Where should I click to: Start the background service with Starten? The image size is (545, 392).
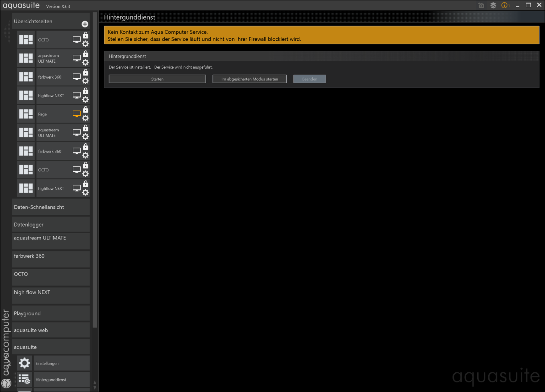click(x=157, y=79)
